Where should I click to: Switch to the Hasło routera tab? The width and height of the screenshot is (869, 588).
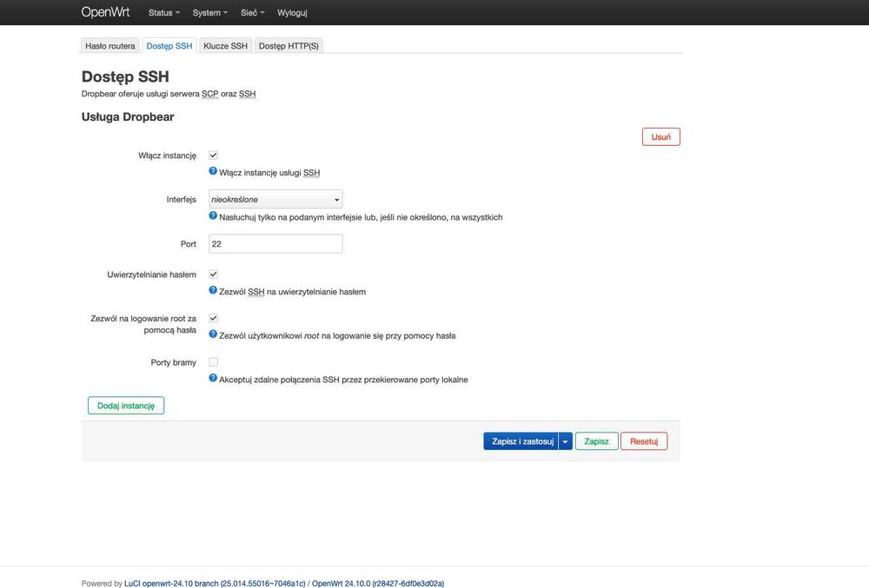(x=110, y=46)
